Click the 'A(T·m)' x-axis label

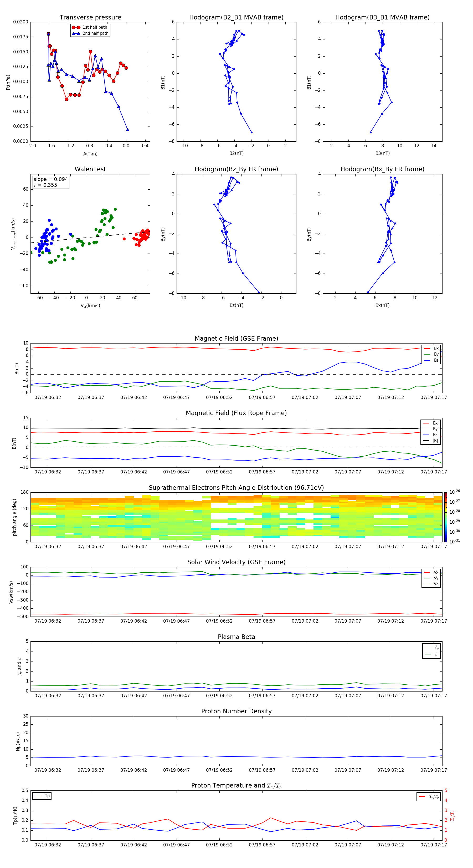90,154
